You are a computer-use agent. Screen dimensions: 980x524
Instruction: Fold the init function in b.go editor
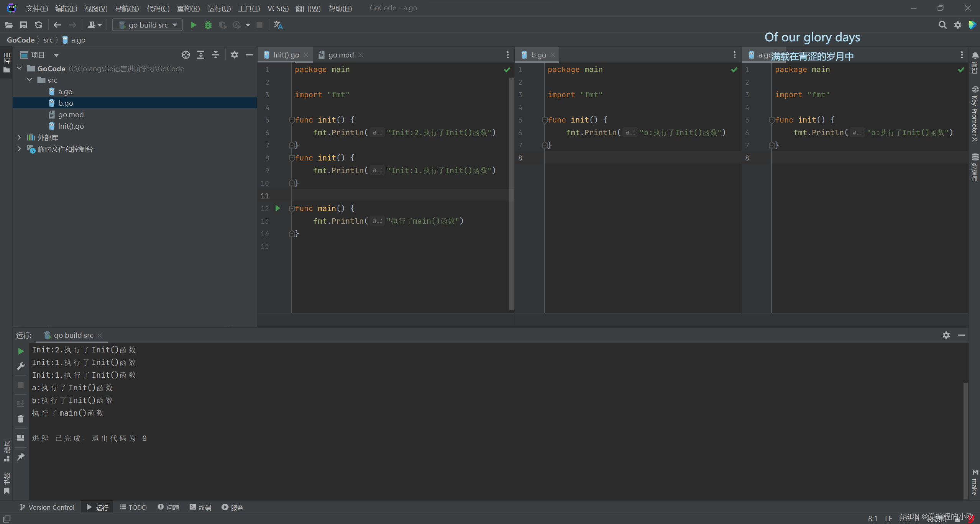coord(545,120)
